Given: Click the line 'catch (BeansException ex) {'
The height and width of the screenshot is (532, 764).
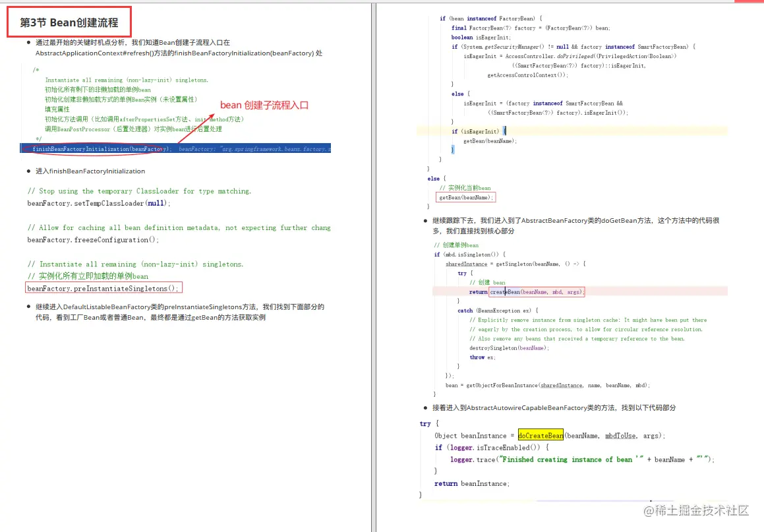Looking at the screenshot, I should click(x=498, y=310).
